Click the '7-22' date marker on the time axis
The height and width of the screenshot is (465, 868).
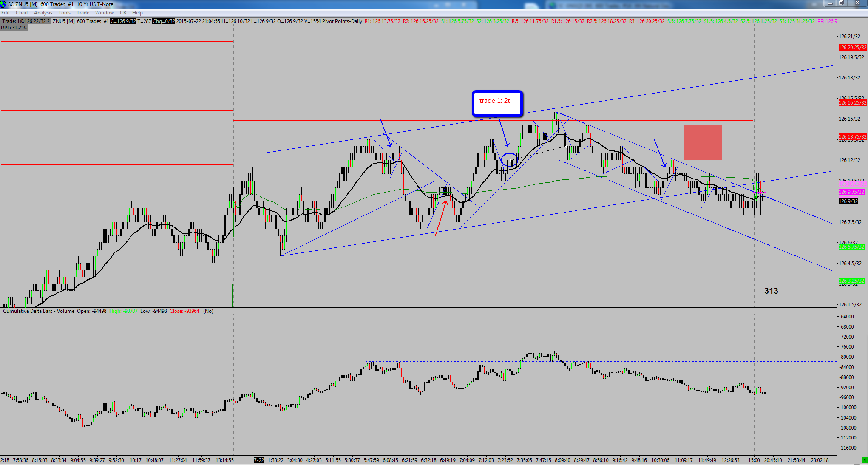tap(259, 460)
